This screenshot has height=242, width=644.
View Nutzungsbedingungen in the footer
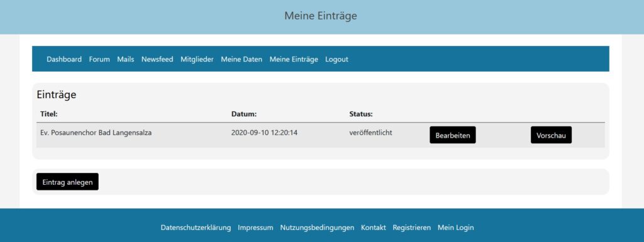[317, 228]
